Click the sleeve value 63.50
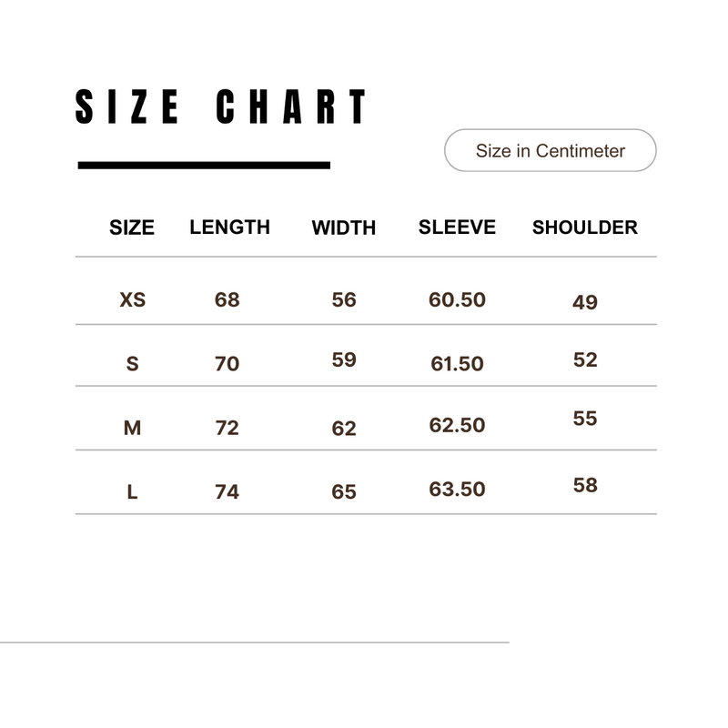The image size is (728, 728). [457, 489]
